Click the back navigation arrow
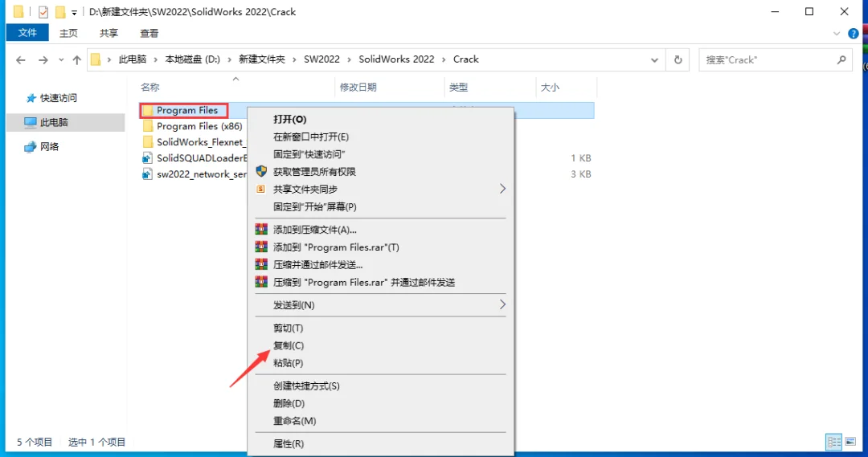Screen dimensions: 868x457 (20, 59)
